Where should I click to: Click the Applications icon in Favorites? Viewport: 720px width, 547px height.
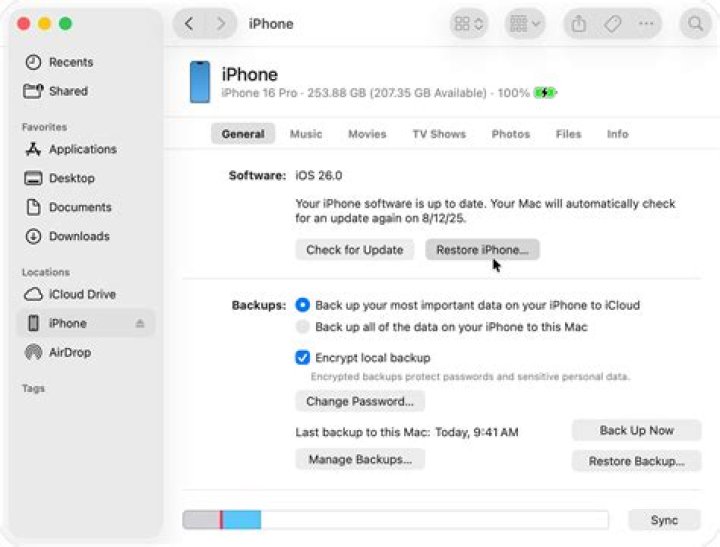(x=33, y=149)
